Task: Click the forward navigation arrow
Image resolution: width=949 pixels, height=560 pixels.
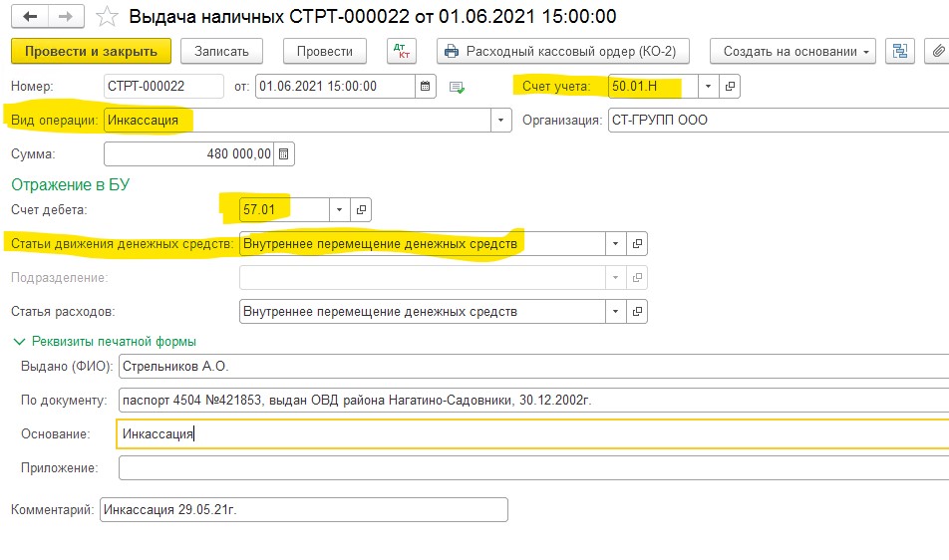Action: click(x=66, y=17)
